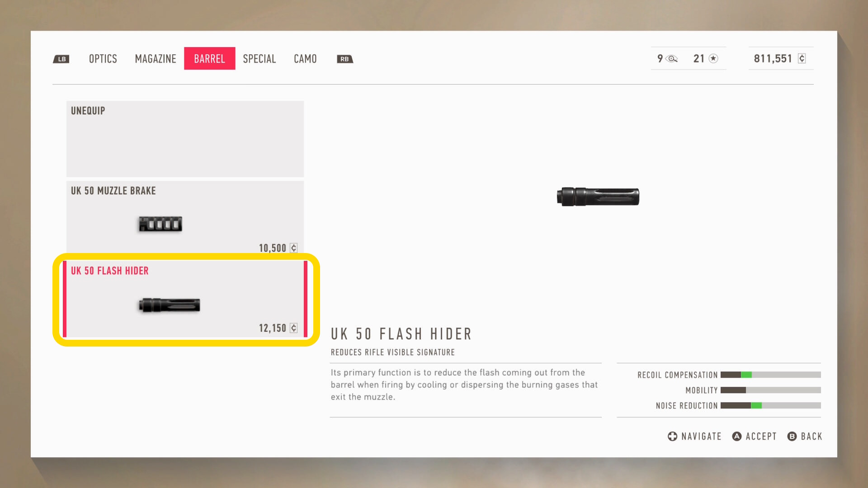Switch to the Optics tab

click(103, 59)
